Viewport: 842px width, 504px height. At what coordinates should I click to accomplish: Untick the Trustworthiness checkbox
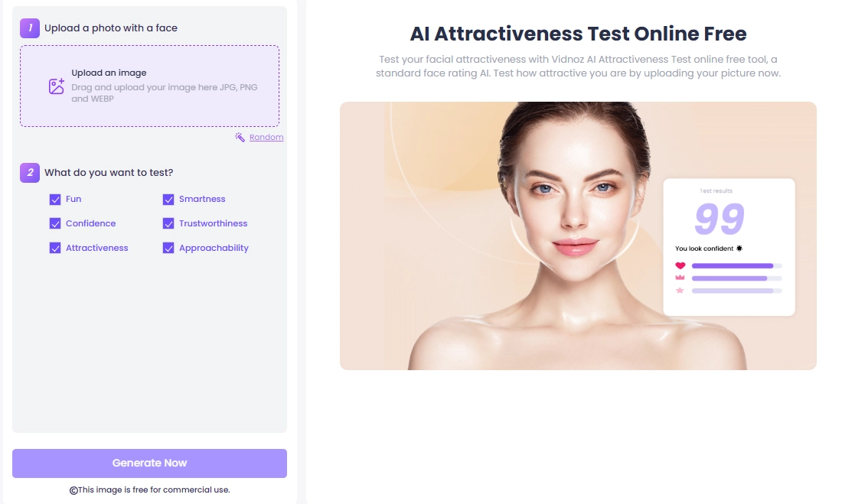point(168,224)
